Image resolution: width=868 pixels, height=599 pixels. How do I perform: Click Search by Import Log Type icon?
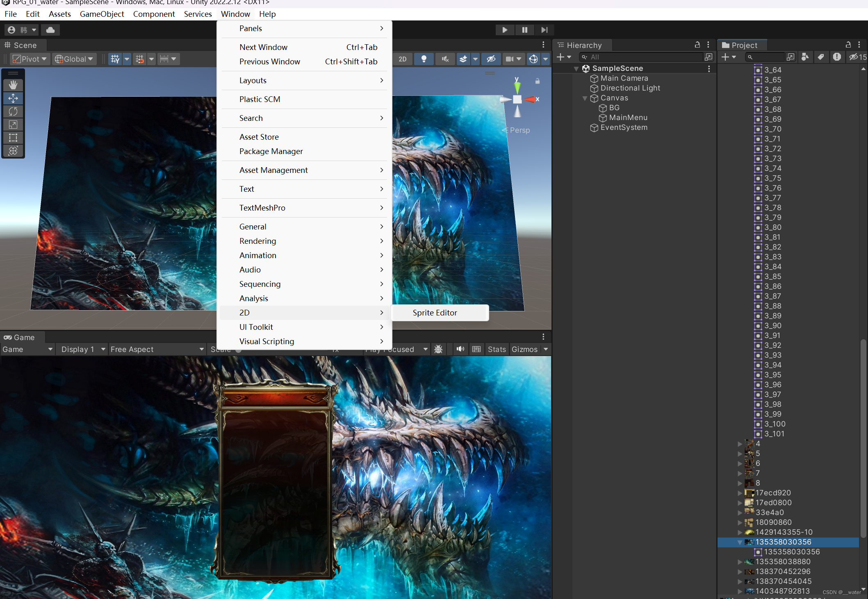pos(837,57)
